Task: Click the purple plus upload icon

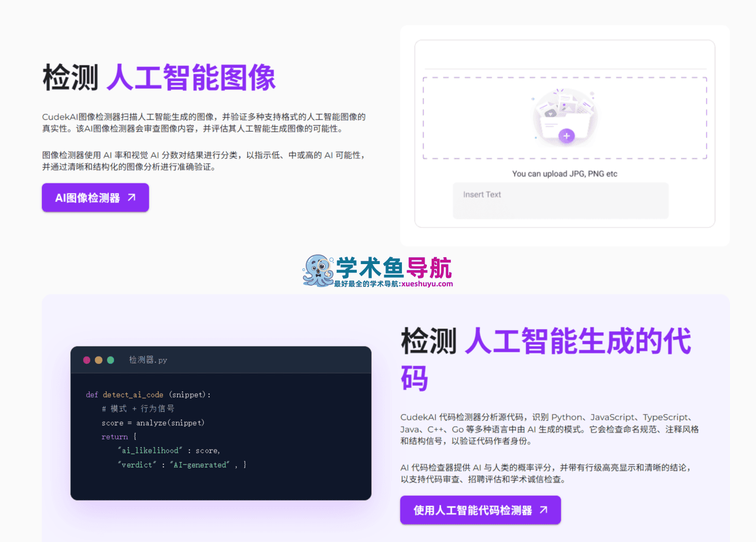Action: 566,136
